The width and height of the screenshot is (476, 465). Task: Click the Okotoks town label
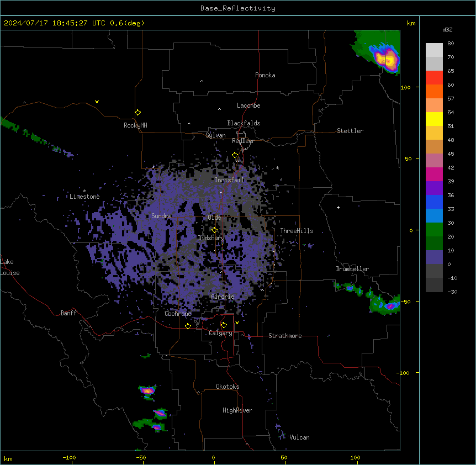228,387
